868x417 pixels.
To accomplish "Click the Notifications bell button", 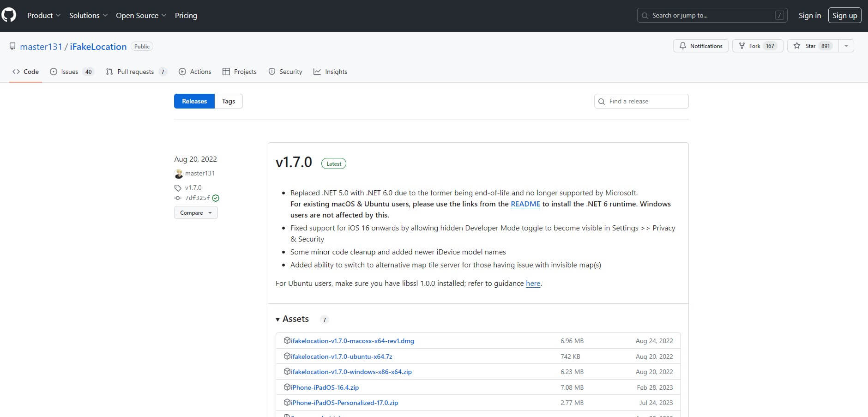I will click(x=701, y=46).
